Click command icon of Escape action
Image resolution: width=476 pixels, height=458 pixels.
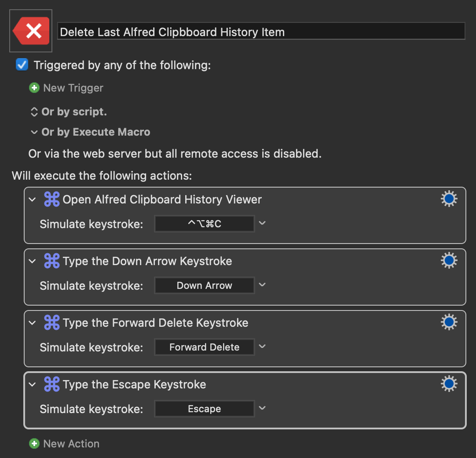click(x=51, y=384)
